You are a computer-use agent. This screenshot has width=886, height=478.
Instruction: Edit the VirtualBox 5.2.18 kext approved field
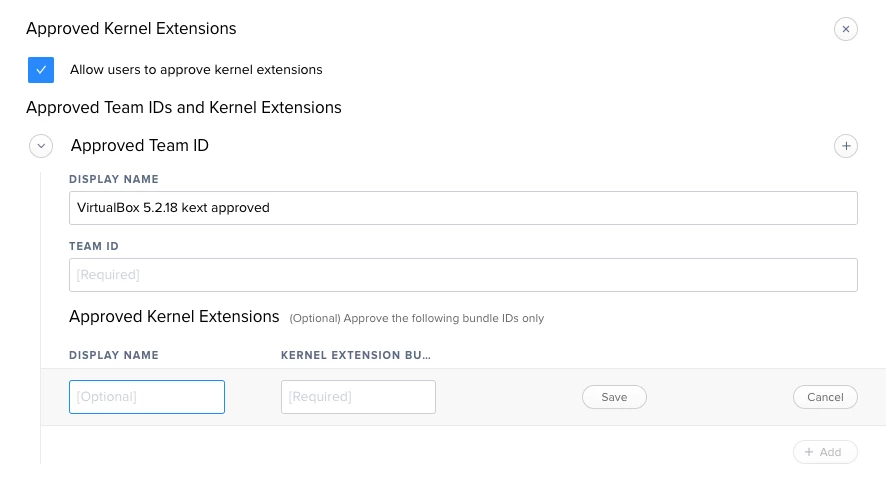click(x=463, y=208)
